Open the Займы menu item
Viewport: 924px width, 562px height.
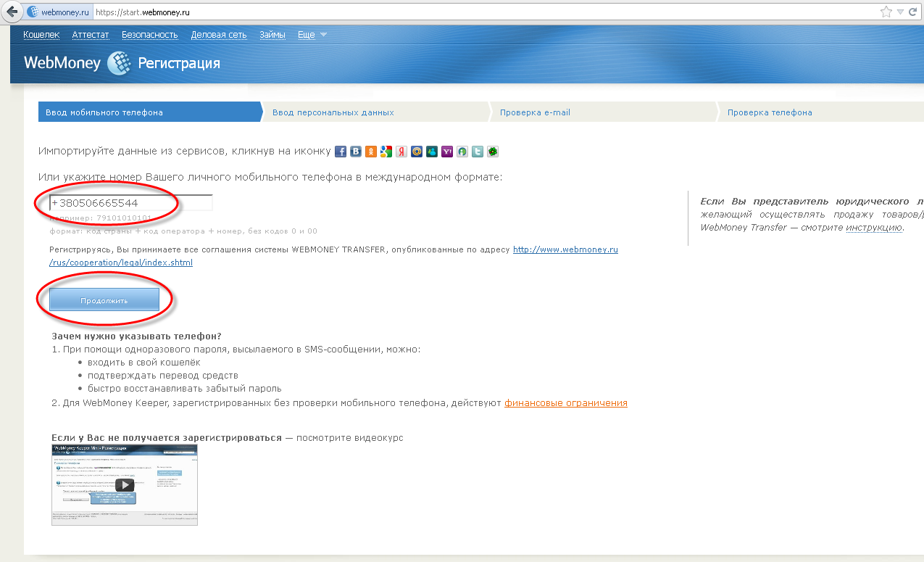[x=272, y=35]
